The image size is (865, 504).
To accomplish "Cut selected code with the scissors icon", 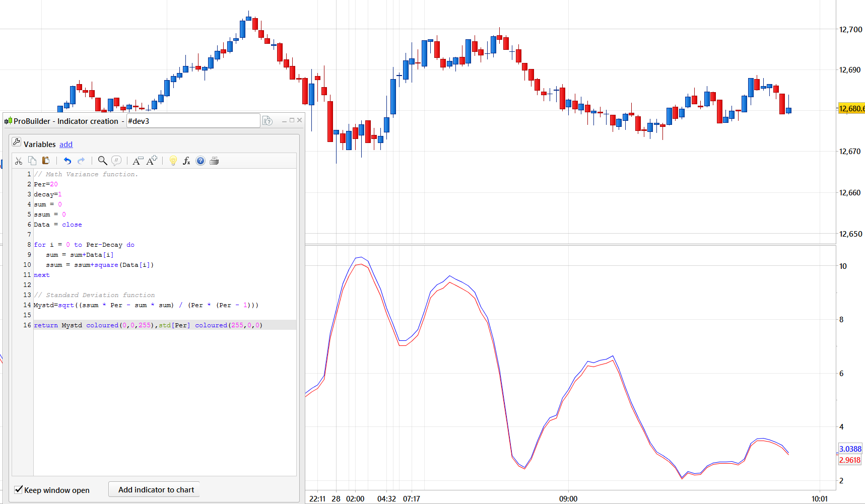I will pos(19,161).
